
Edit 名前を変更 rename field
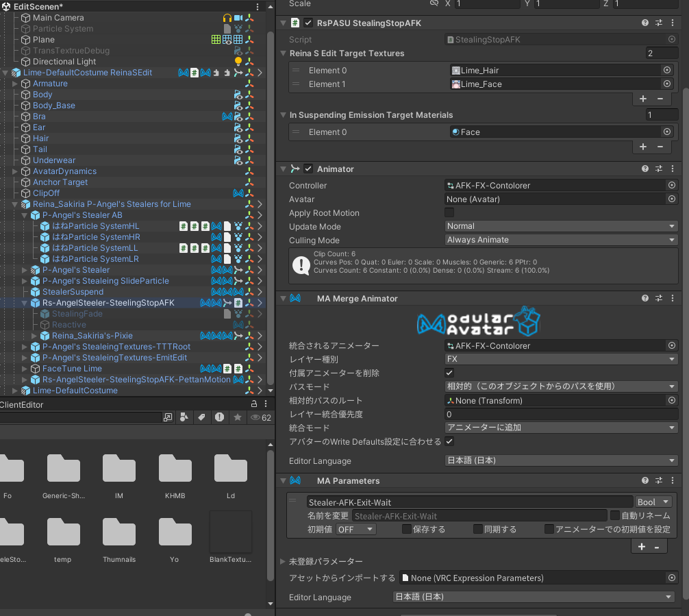(x=479, y=516)
